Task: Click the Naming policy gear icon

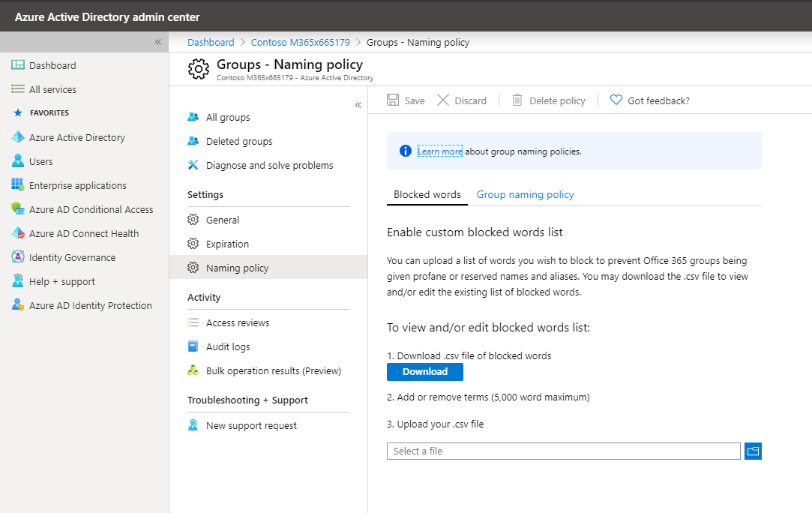Action: (x=193, y=268)
